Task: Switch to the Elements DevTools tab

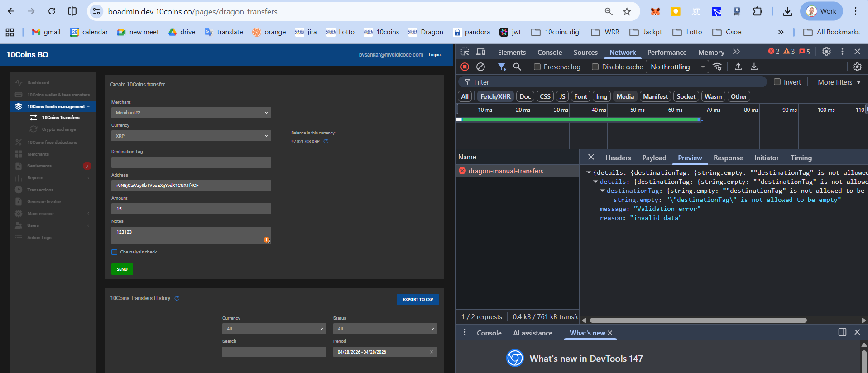Action: point(512,52)
